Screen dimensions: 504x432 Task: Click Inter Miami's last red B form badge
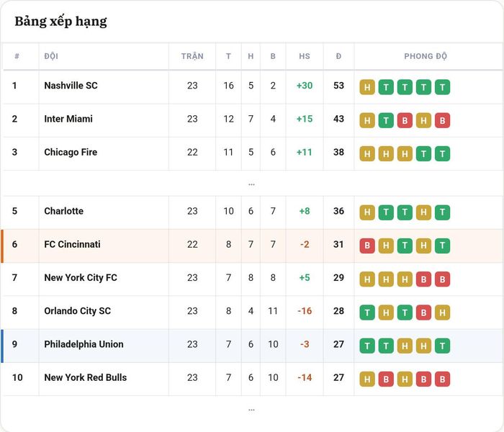tap(442, 120)
